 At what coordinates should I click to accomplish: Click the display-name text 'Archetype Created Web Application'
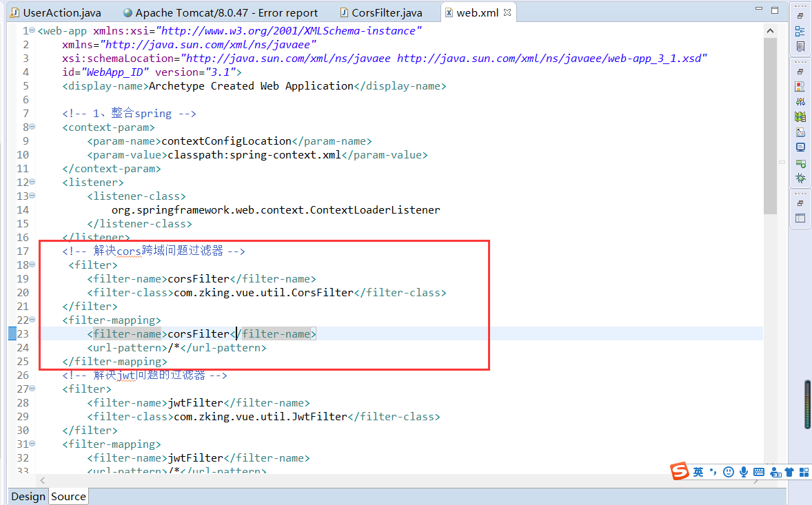(x=251, y=86)
